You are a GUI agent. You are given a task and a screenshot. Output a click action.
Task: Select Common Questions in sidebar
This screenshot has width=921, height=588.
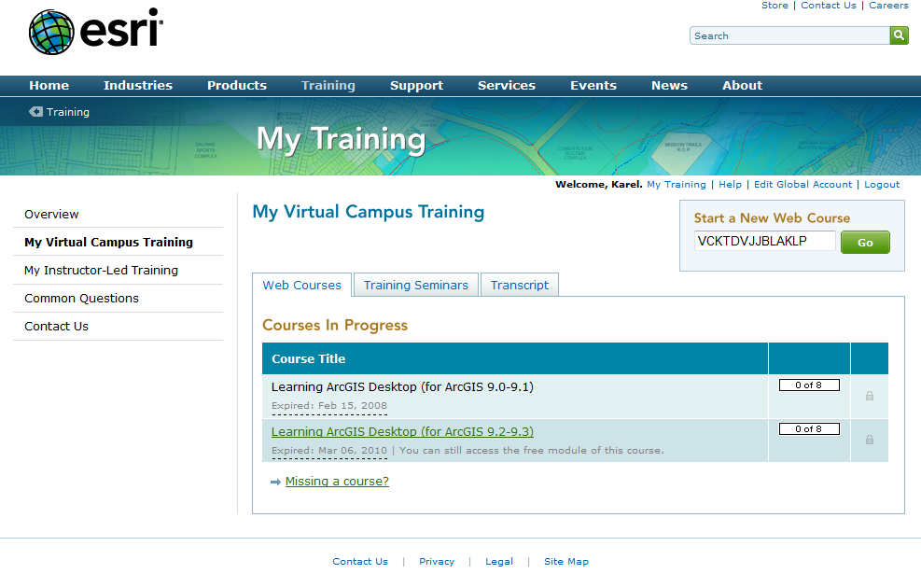coord(81,299)
